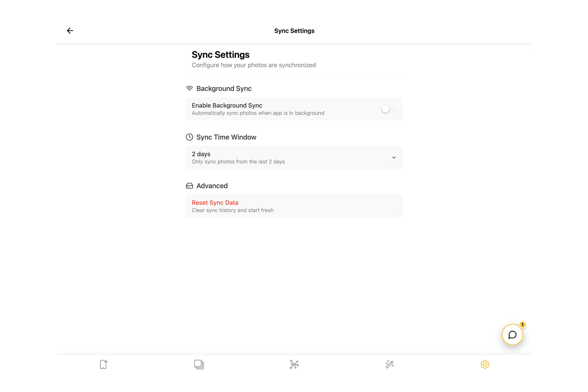Click the 'Only sync photos from the last 2 days' text
The width and height of the screenshot is (588, 392).
pyautogui.click(x=238, y=162)
